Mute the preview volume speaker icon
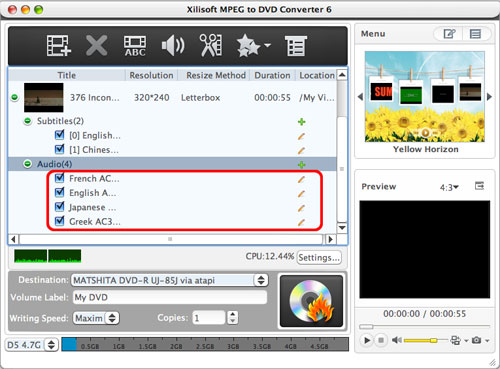 [x=396, y=340]
